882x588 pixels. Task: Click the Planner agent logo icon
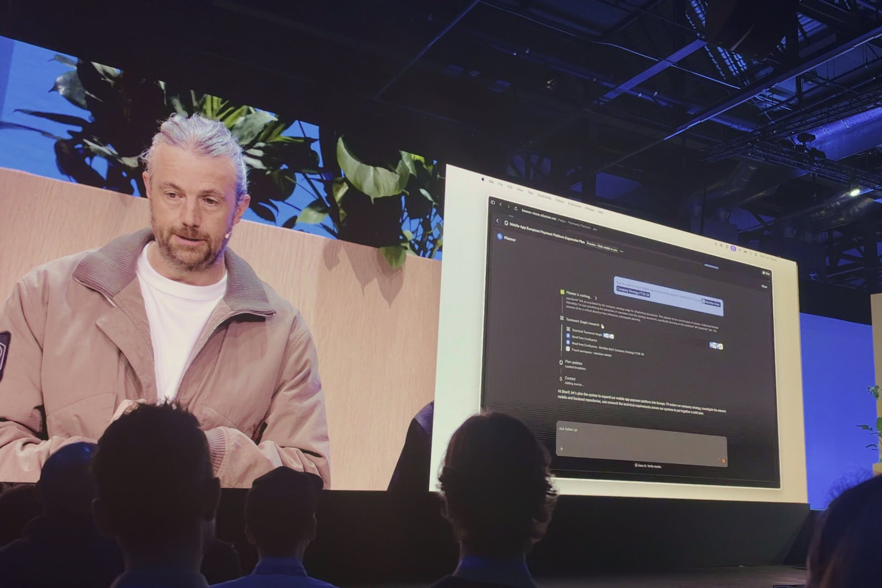click(x=500, y=236)
